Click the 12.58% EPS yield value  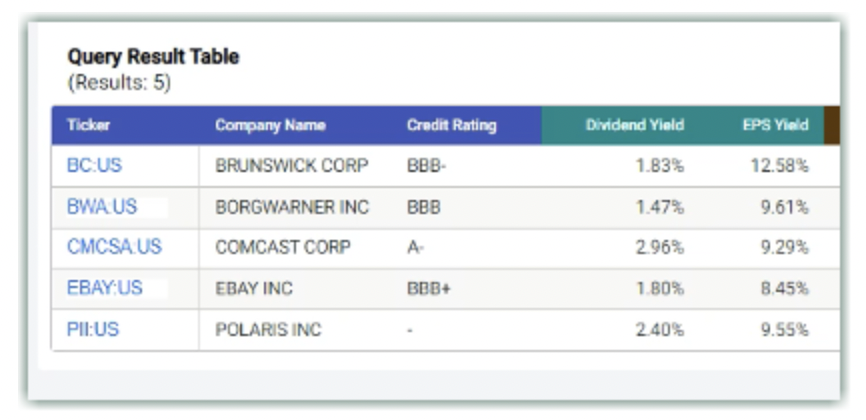point(779,166)
